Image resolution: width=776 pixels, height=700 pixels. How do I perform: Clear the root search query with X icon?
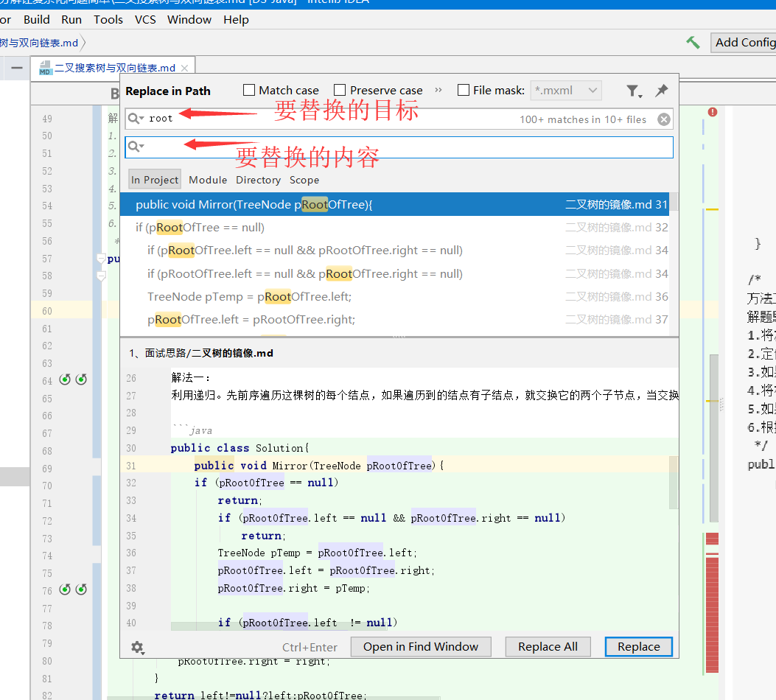pos(663,119)
